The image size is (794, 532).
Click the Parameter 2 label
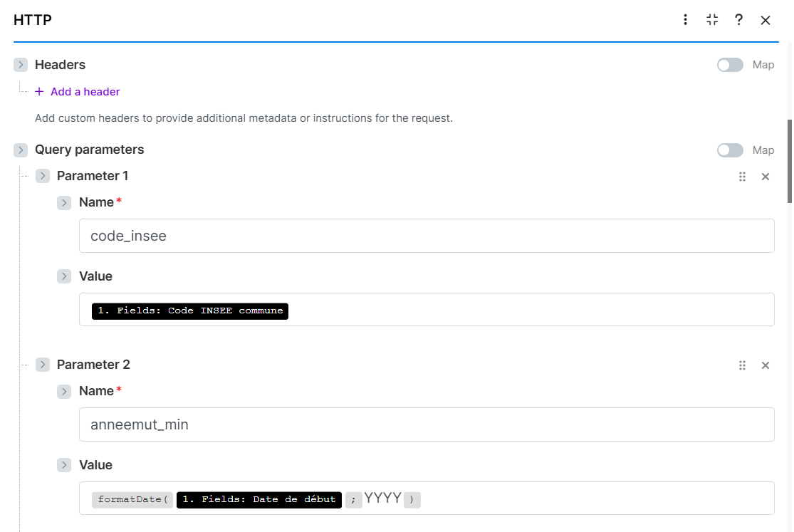point(93,365)
